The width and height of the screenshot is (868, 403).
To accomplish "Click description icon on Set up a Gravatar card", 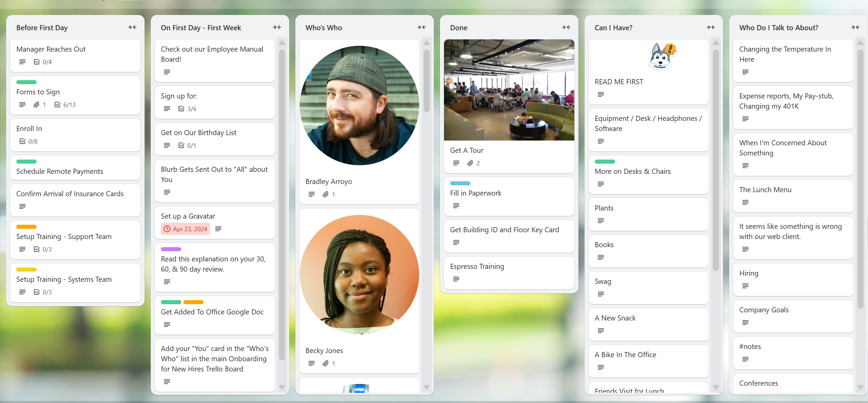I will point(218,229).
